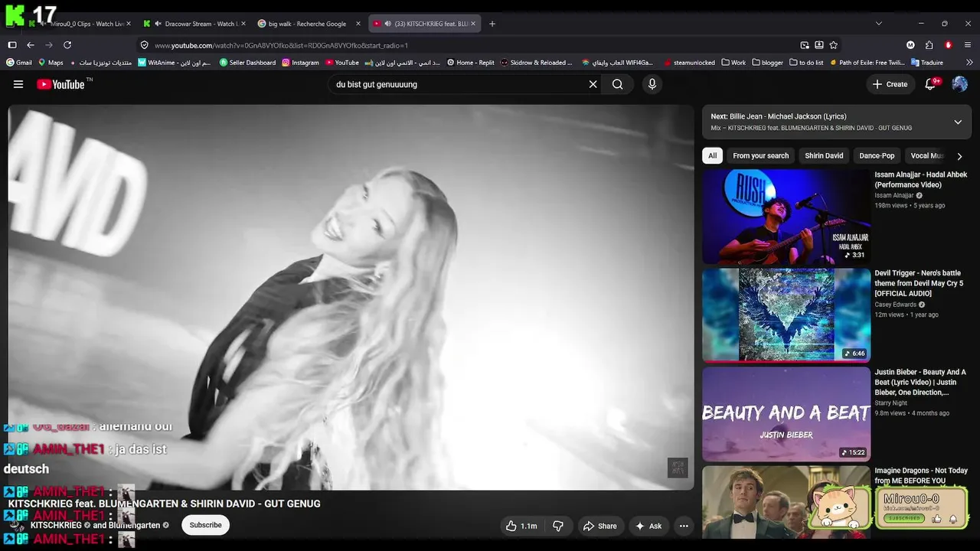Subscribe to the KITSCHKRIEG channel
Screen dimensions: 980x551
205,525
